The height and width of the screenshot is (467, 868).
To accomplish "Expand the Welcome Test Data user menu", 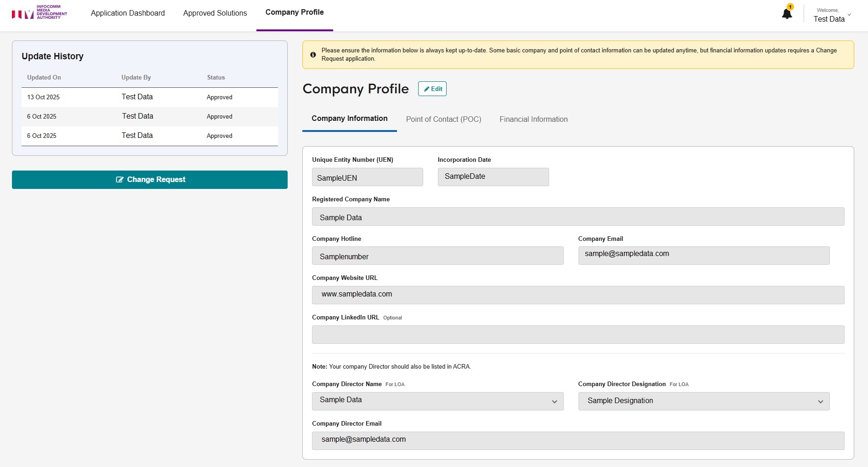I will pyautogui.click(x=832, y=15).
